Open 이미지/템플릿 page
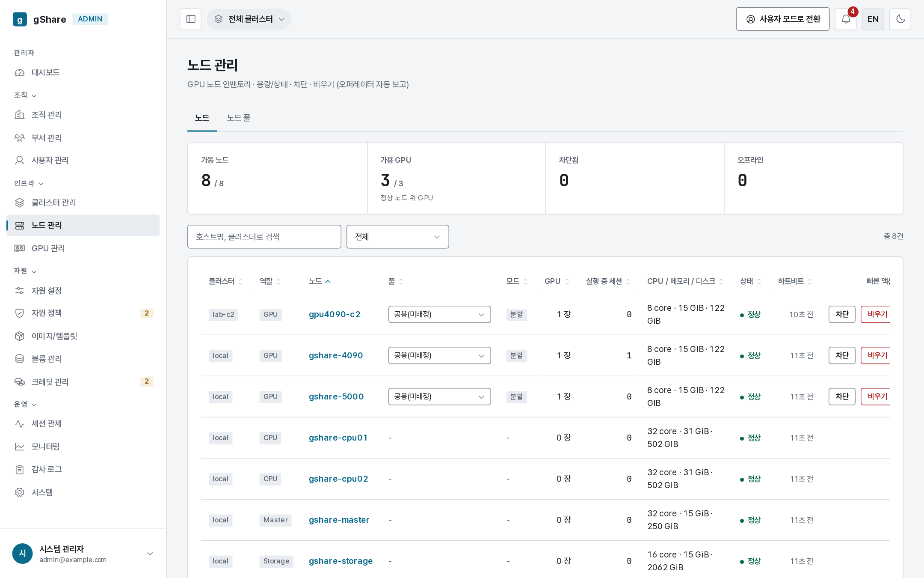924x578 pixels. click(83, 336)
